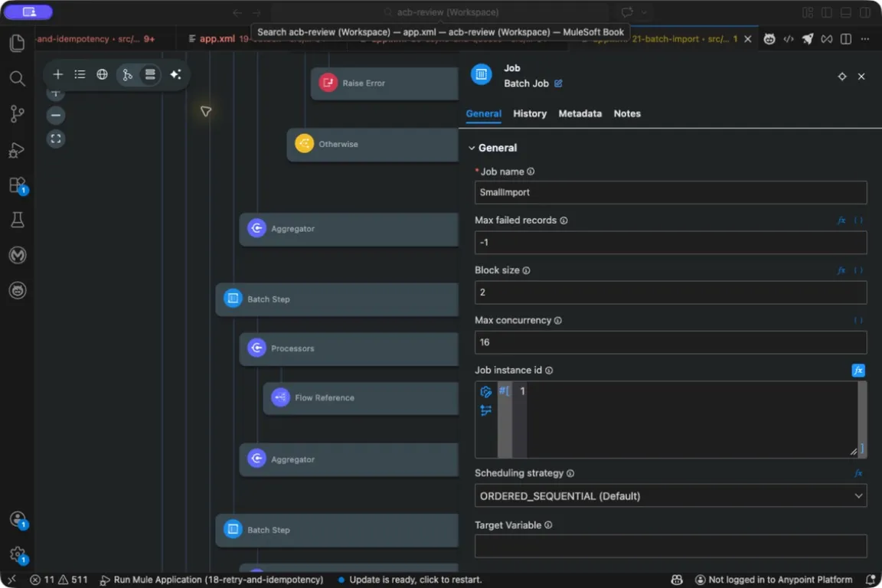Switch to the History tab
The image size is (882, 588).
click(x=530, y=113)
